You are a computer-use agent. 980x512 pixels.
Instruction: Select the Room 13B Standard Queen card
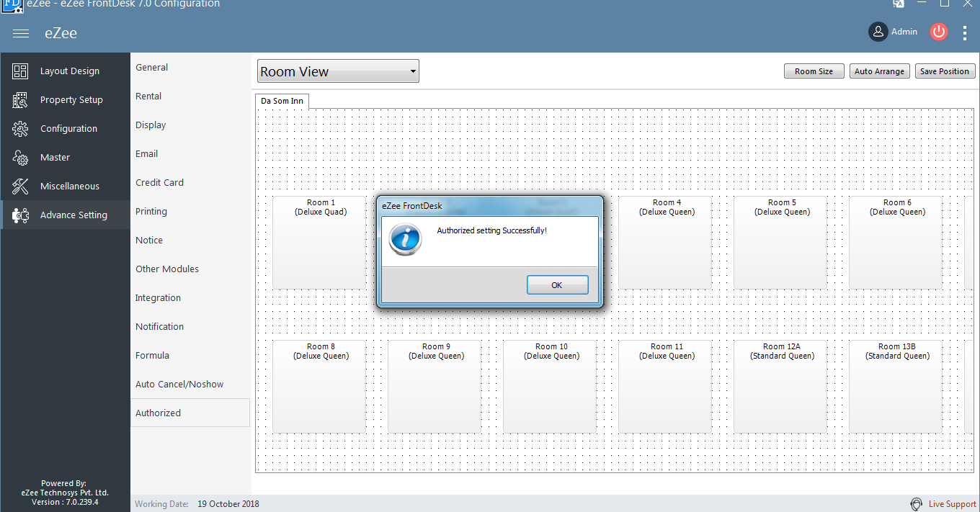[896, 387]
